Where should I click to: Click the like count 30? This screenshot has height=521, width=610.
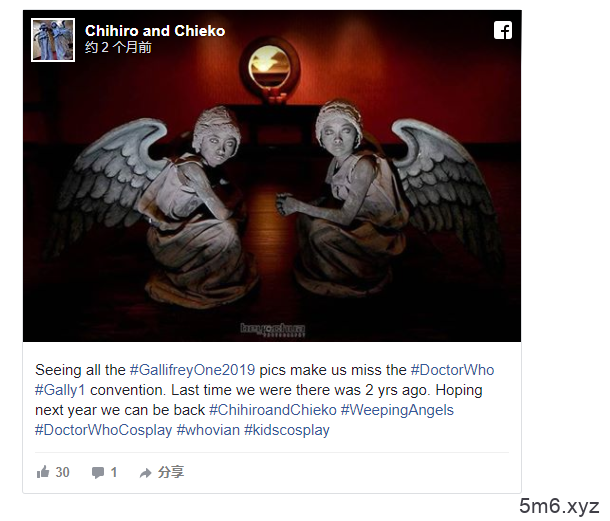pos(62,472)
